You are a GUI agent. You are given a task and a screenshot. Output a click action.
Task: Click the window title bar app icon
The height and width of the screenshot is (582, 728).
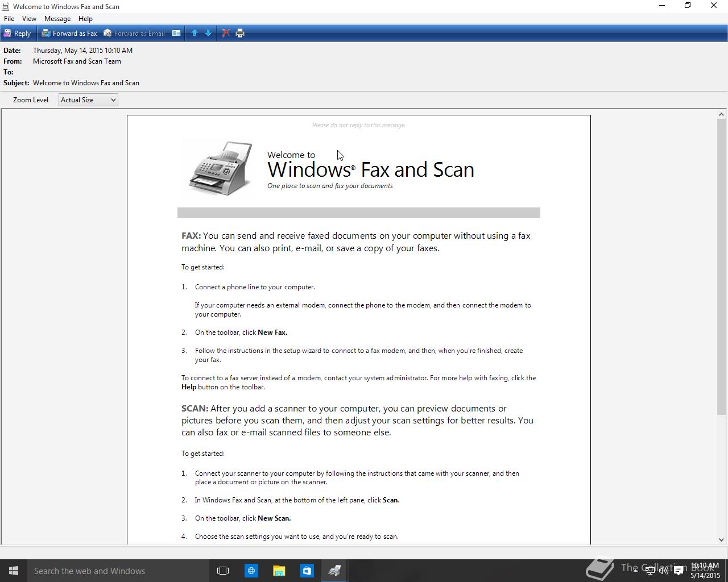[x=5, y=6]
